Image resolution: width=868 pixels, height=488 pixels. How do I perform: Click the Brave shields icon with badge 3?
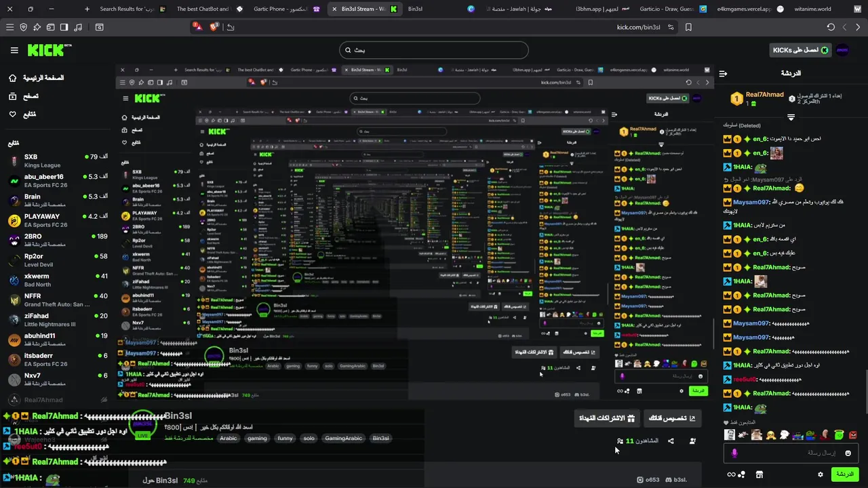(214, 27)
